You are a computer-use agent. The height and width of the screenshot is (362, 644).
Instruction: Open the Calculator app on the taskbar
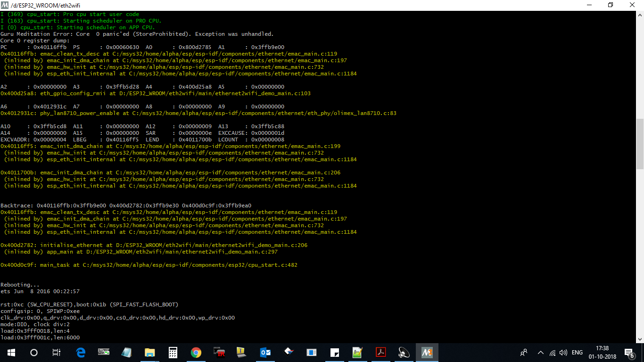(173, 353)
